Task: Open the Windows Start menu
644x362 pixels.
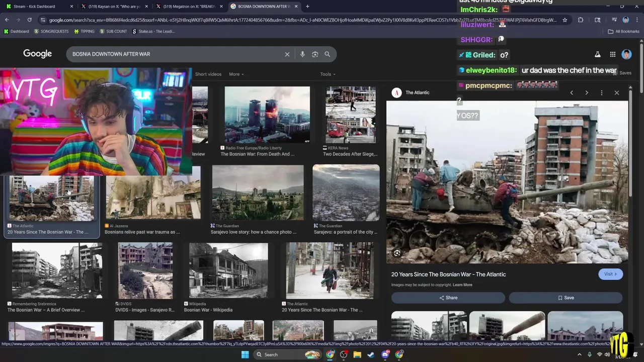Action: (245, 354)
